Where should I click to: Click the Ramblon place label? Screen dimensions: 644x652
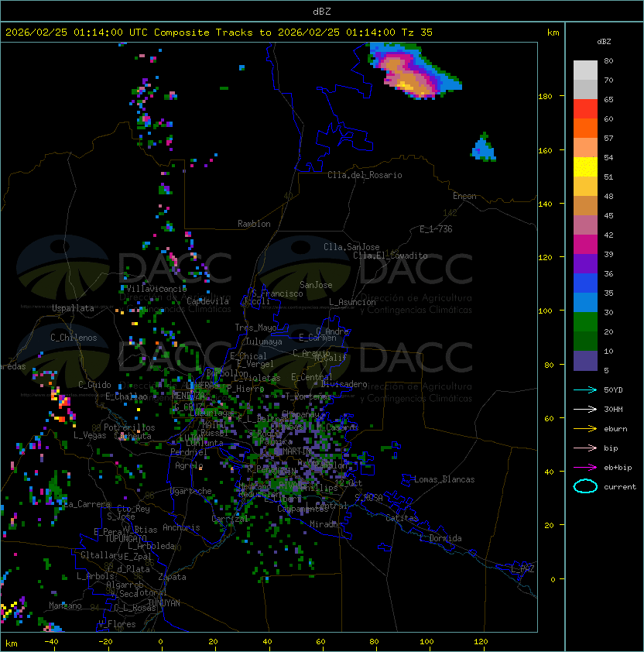coord(254,224)
